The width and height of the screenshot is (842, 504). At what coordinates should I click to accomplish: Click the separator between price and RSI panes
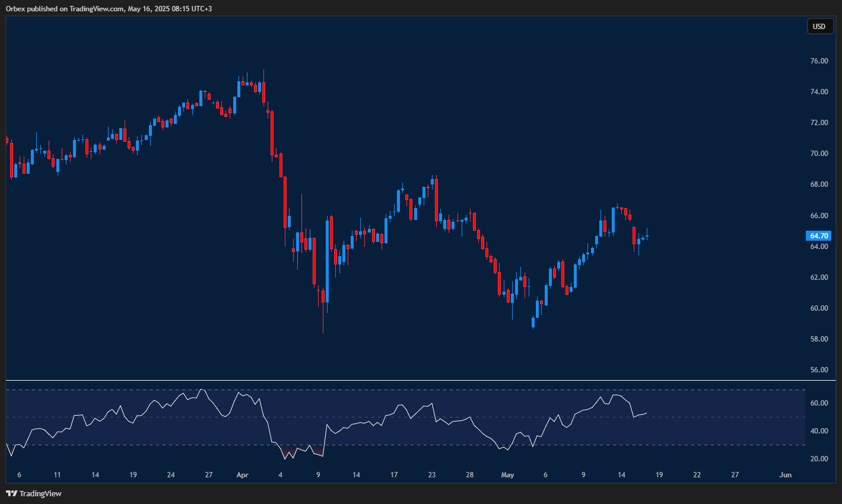click(415, 380)
